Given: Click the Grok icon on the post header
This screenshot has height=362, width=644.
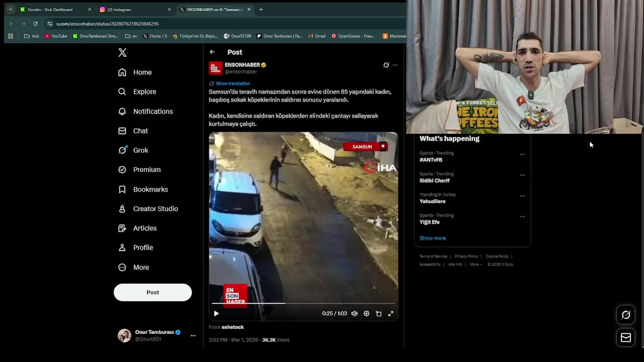Looking at the screenshot, I should (386, 65).
